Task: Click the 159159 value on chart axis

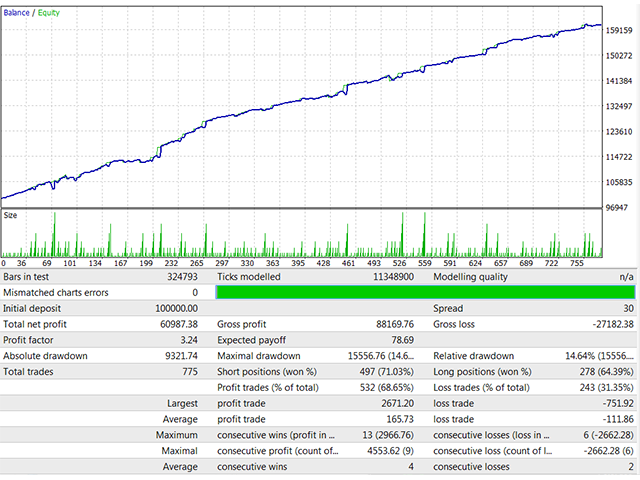Action: click(x=620, y=30)
